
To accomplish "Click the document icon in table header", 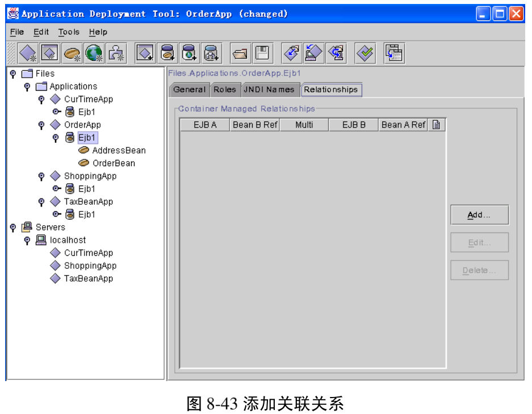I will [x=436, y=125].
